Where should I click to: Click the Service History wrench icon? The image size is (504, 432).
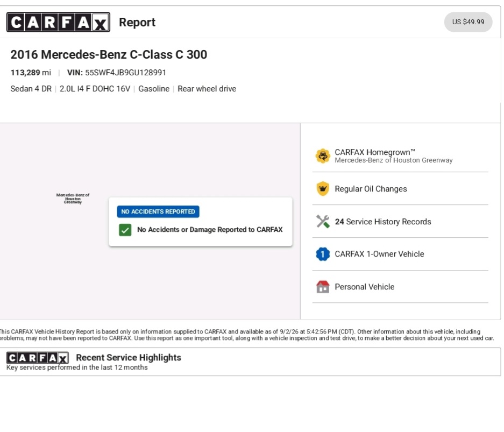point(323,222)
